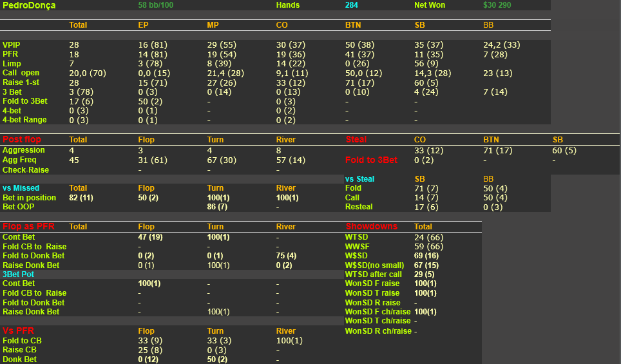Click the Donk Bet row label
This screenshot has width=621, height=364.
coord(19,359)
